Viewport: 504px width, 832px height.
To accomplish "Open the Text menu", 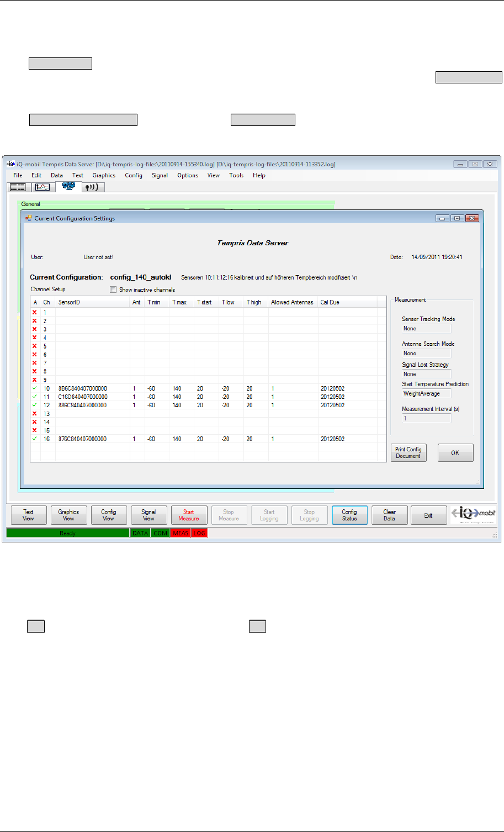I will pyautogui.click(x=78, y=175).
